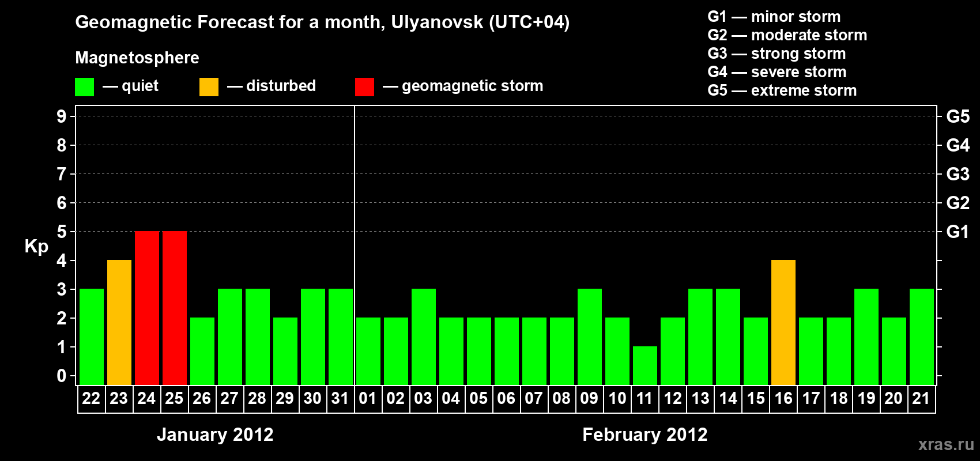Click the 'G3 — strong storm' legend line

(x=777, y=54)
